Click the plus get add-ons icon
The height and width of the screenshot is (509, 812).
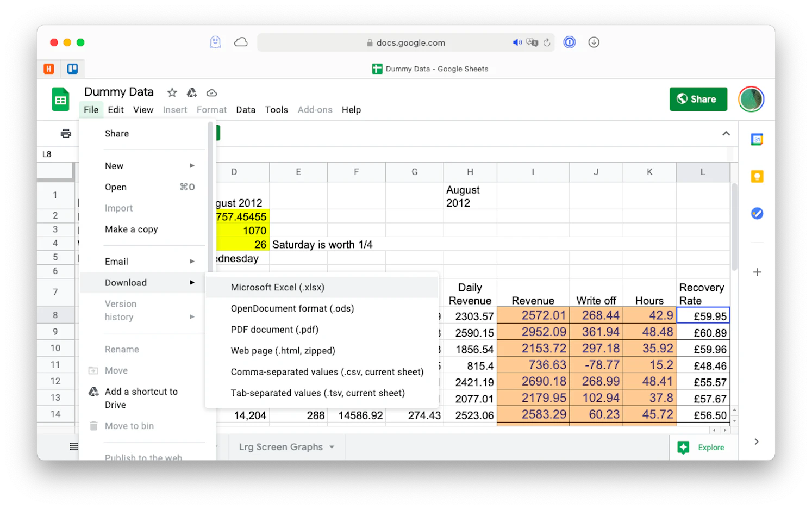(x=757, y=272)
